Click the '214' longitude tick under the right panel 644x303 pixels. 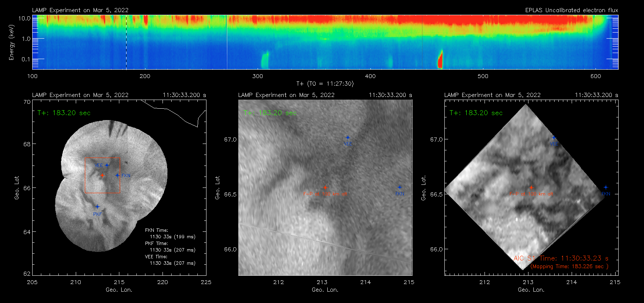(x=572, y=282)
